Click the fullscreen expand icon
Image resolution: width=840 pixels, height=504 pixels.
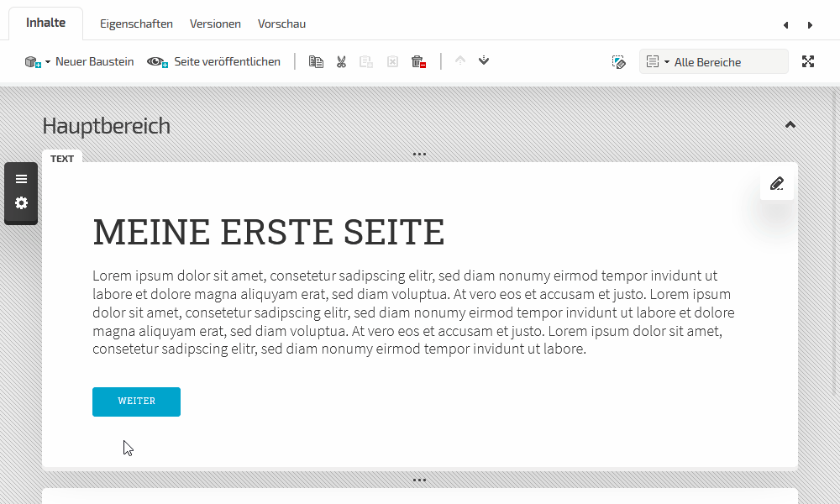coord(808,61)
